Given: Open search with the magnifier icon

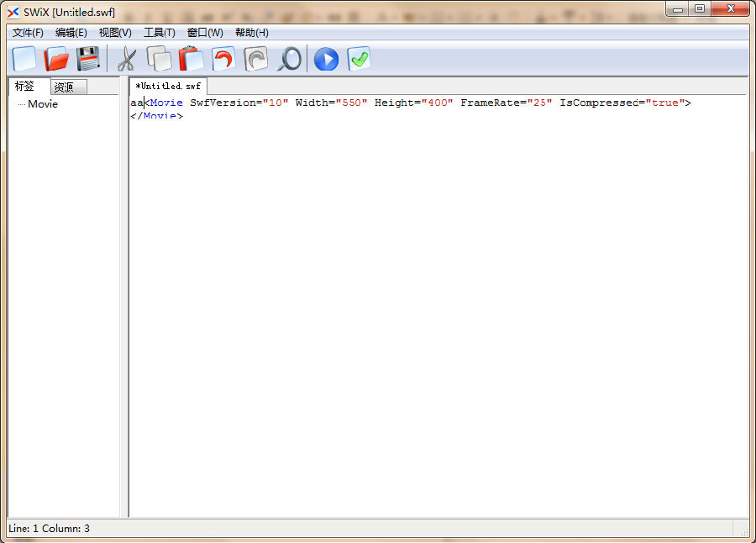Looking at the screenshot, I should (x=288, y=59).
